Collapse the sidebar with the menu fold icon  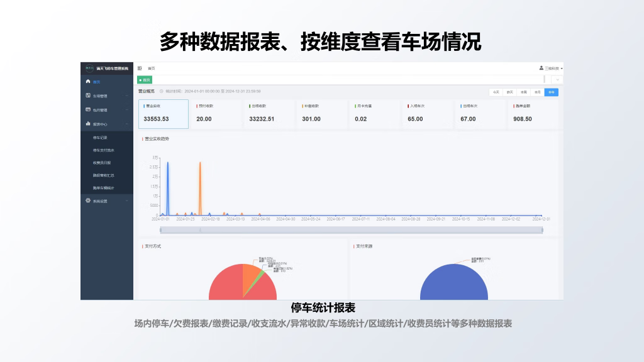(x=140, y=68)
